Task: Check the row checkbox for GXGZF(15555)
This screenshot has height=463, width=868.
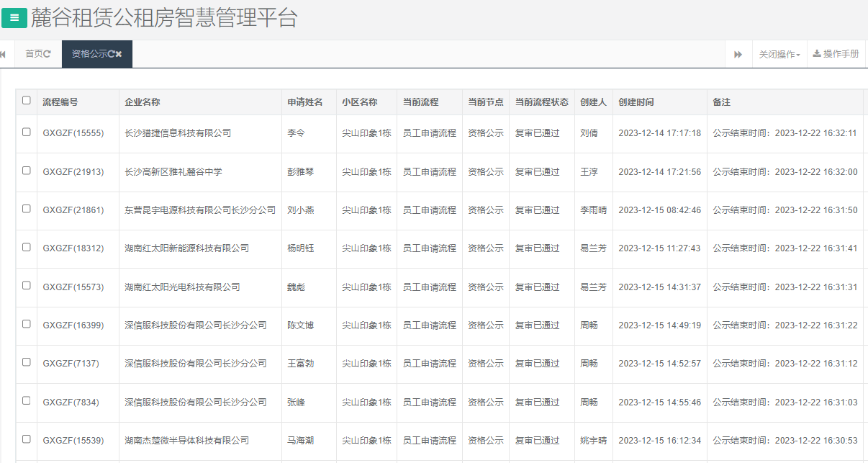Action: (x=27, y=134)
